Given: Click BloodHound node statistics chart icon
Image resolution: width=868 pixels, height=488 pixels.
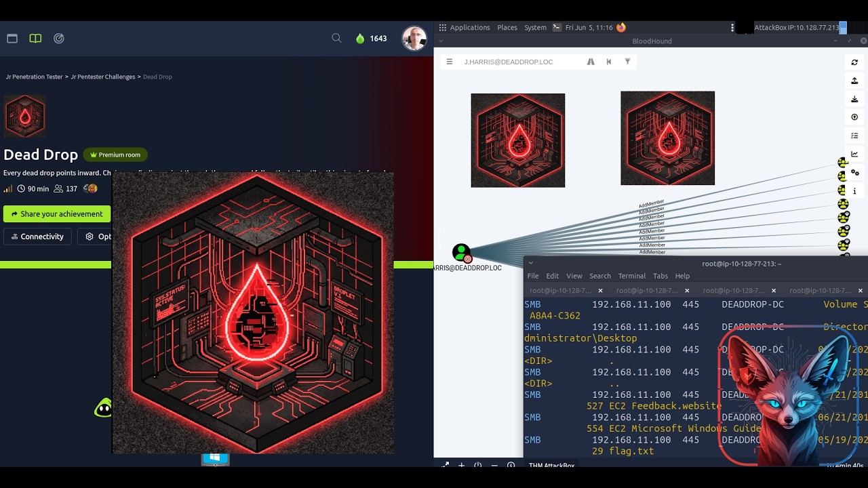Looking at the screenshot, I should tap(854, 155).
